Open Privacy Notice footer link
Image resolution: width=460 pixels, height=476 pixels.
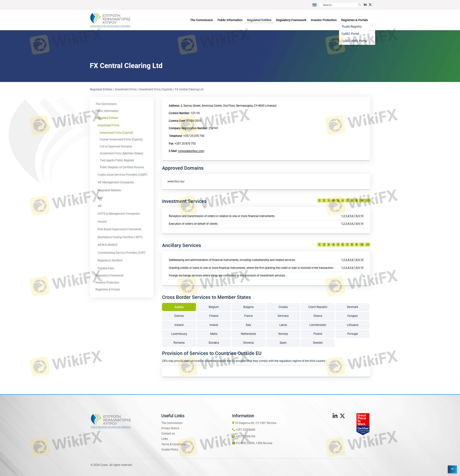coord(170,428)
